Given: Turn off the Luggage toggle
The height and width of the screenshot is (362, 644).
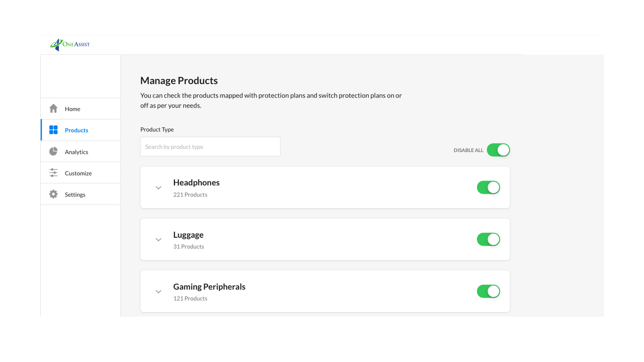Looking at the screenshot, I should click(488, 239).
